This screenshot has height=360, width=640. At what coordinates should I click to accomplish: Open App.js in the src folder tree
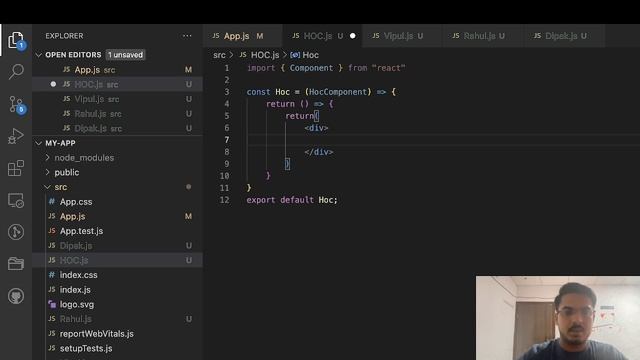coord(118,216)
